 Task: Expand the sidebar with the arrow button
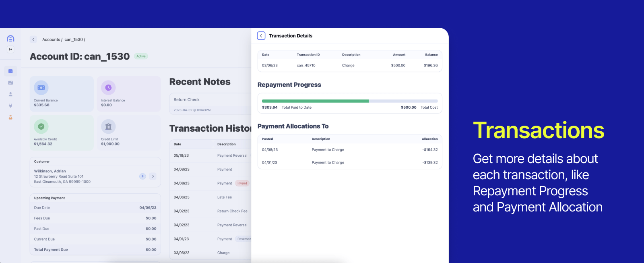pos(10,50)
